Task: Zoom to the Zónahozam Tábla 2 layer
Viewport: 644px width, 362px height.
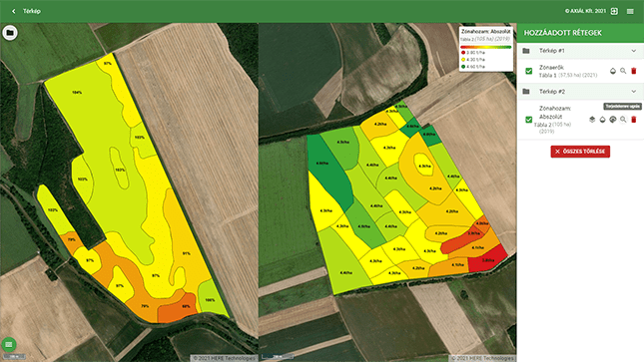Action: tap(623, 120)
